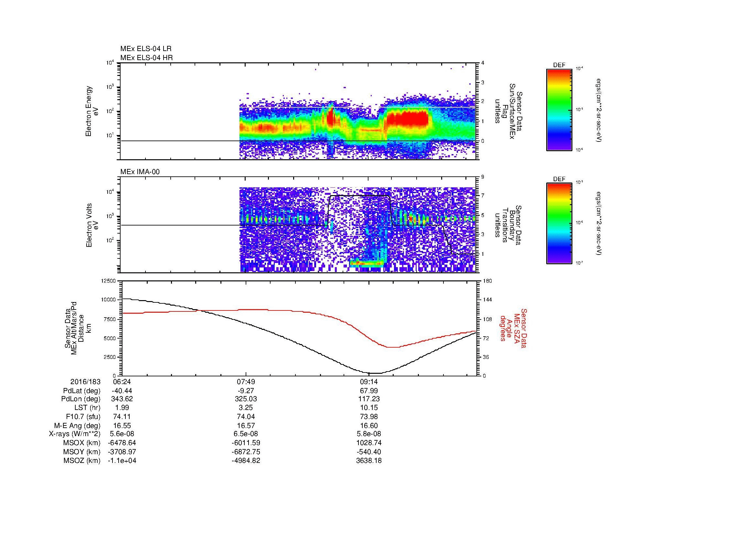Click the MSOZ value -1.1e+04
The width and height of the screenshot is (756, 534).
[x=122, y=461]
